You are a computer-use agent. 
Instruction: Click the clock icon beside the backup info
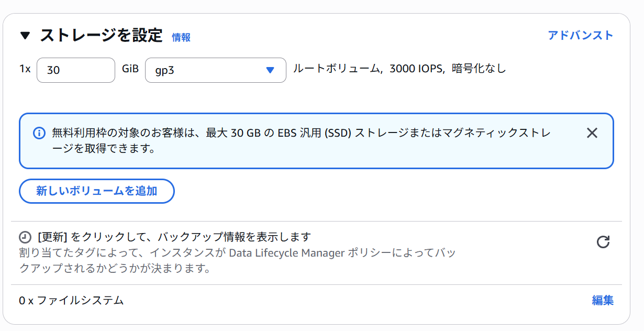25,237
